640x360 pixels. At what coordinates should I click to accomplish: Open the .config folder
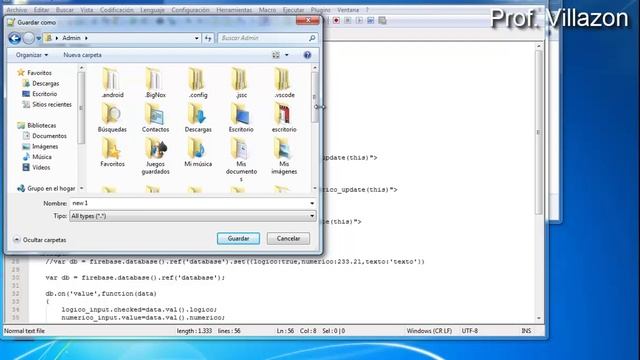click(x=198, y=83)
